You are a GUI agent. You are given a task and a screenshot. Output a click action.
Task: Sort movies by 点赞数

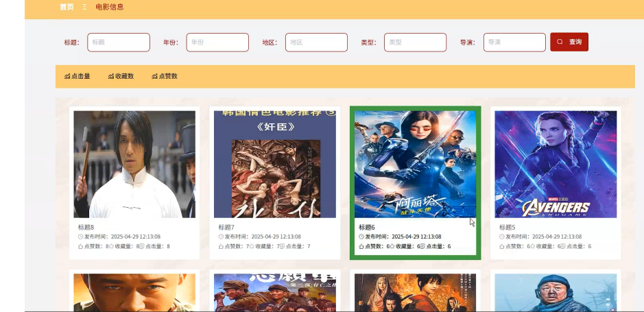pyautogui.click(x=165, y=76)
